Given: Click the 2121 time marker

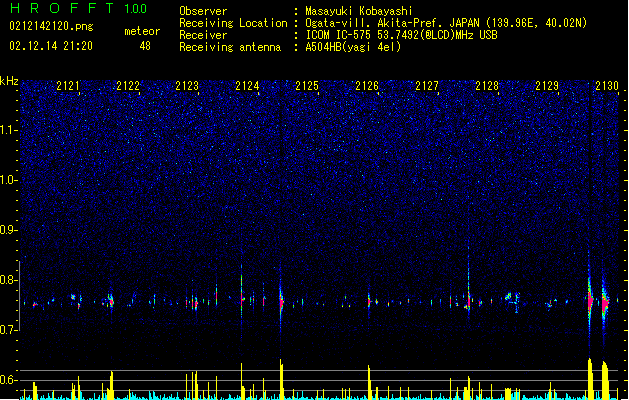Looking at the screenshot, I should 68,86.
